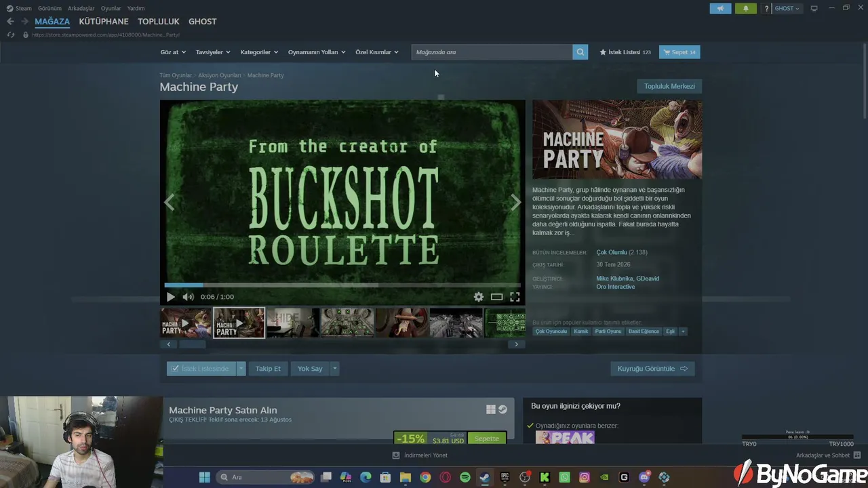Click the green Sepette button
This screenshot has width=868, height=488.
click(x=487, y=439)
